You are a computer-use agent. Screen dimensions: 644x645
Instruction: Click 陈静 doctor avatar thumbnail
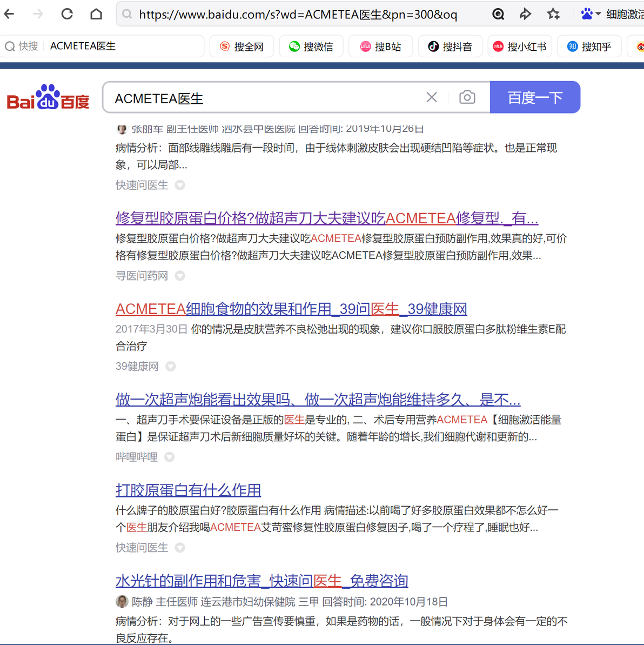122,601
